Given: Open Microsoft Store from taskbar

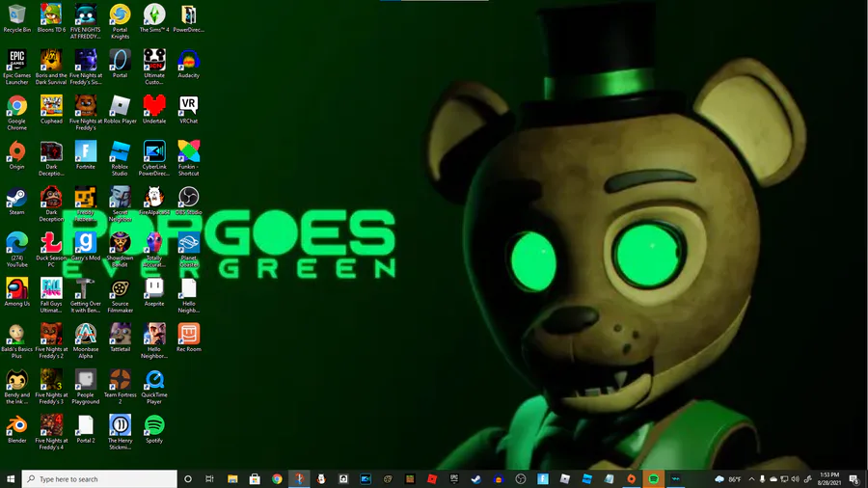Looking at the screenshot, I should click(255, 479).
